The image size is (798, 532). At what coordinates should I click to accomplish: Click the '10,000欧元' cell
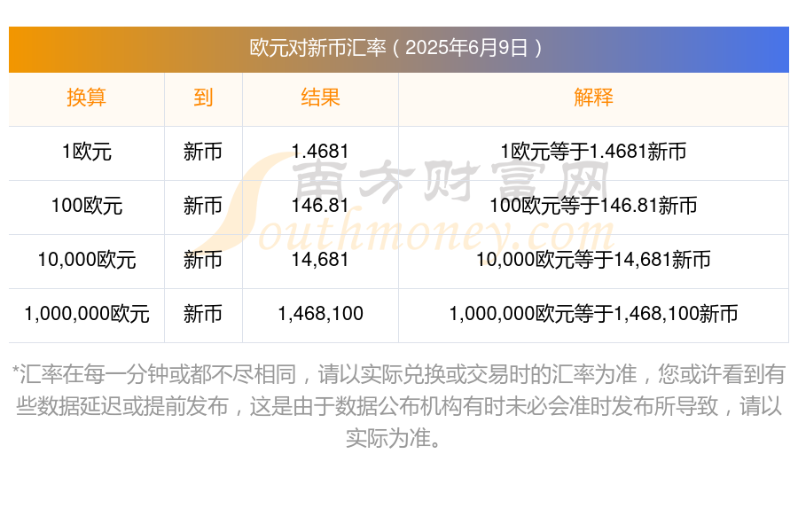tap(87, 260)
